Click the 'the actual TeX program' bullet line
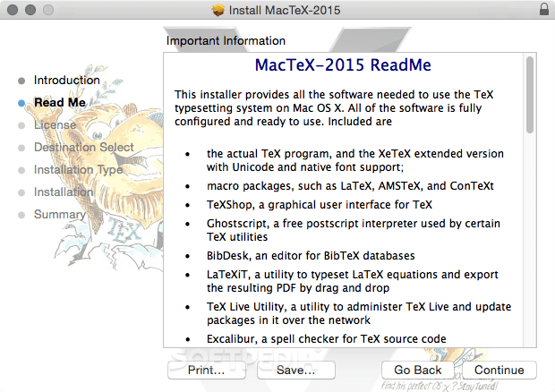The height and width of the screenshot is (392, 555). pos(355,160)
